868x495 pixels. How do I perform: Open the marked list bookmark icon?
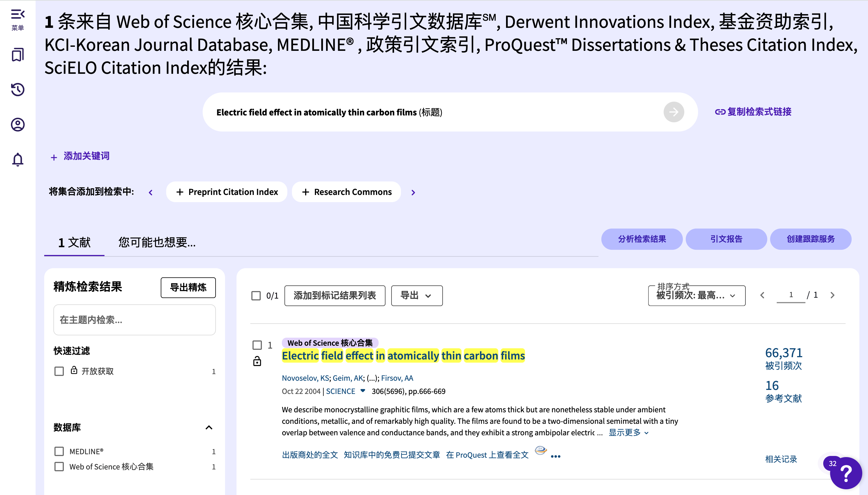coord(18,55)
